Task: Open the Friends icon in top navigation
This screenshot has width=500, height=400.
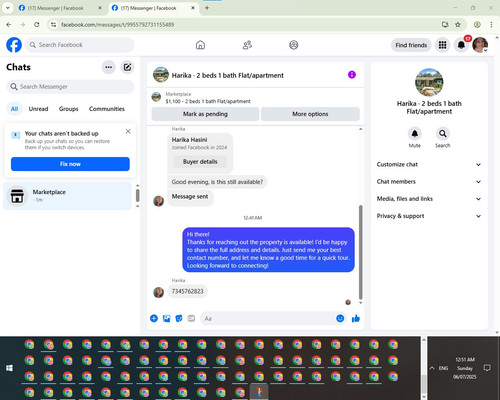Action: [x=247, y=45]
